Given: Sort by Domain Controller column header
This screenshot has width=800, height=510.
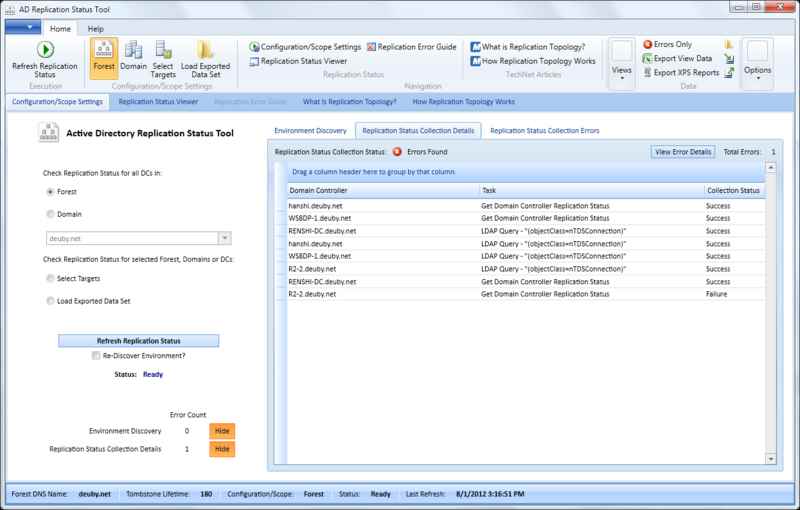Looking at the screenshot, I should pos(383,190).
